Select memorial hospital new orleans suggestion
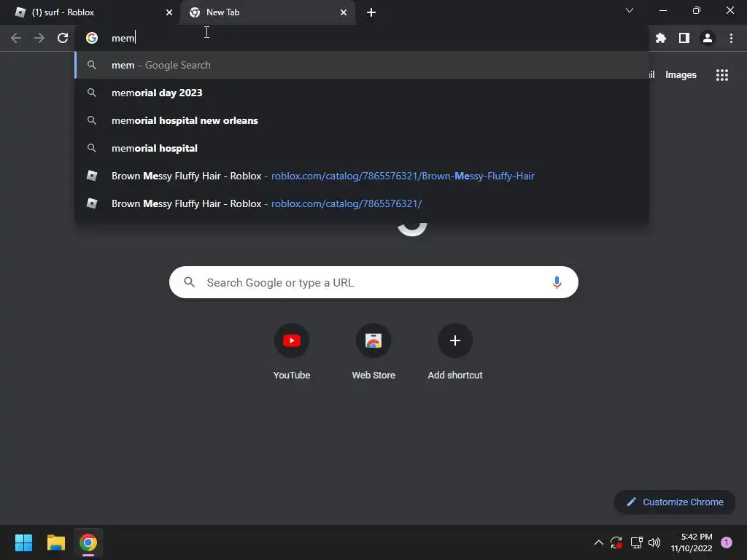 pyautogui.click(x=362, y=120)
